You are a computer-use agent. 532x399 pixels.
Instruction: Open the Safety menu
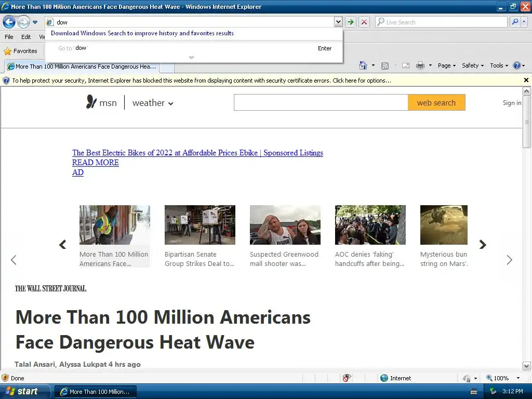[473, 65]
